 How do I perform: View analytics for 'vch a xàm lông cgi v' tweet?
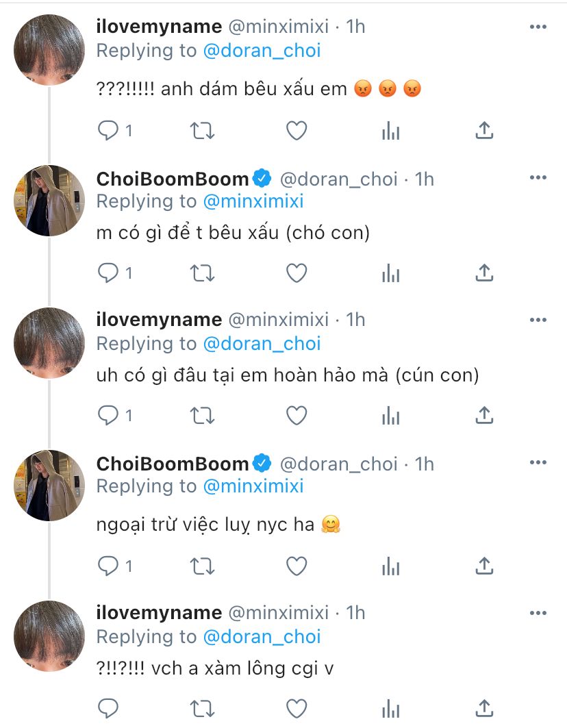coord(390,708)
